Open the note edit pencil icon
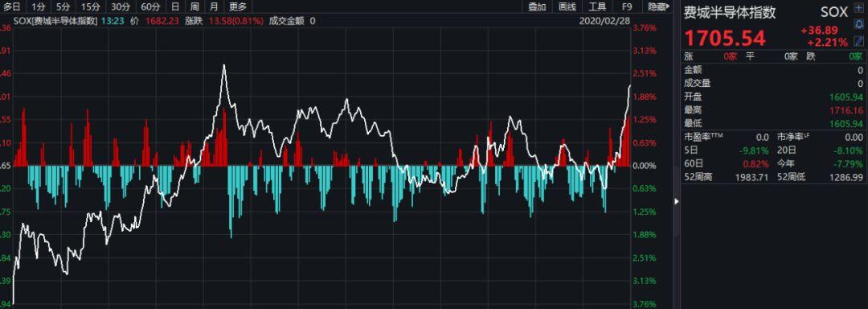The width and height of the screenshot is (868, 309). [858, 40]
